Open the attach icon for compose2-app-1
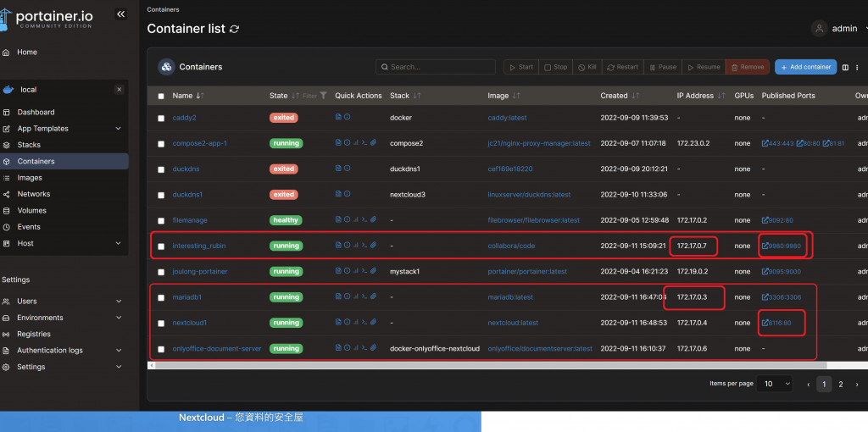The image size is (868, 432). point(373,142)
